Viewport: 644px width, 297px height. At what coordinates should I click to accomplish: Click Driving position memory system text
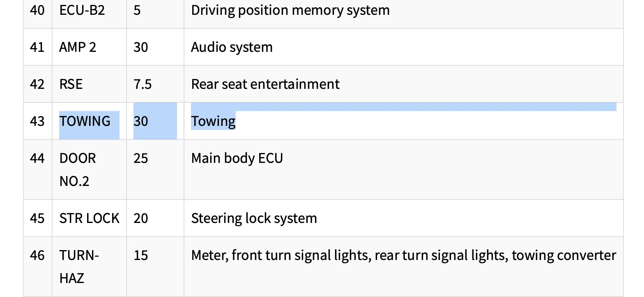point(290,10)
